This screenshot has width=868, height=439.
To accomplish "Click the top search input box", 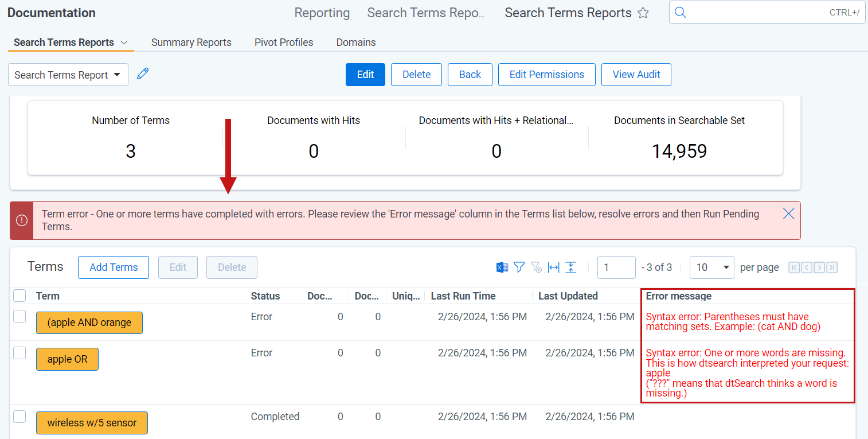I will click(x=767, y=13).
